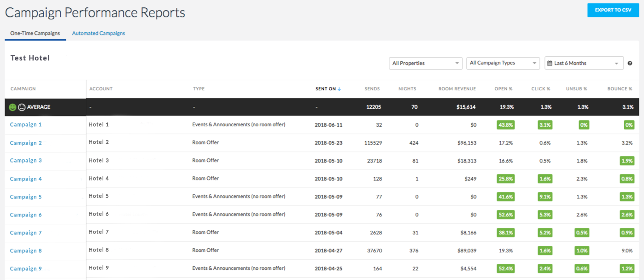
Task: Select the green 43.8% open rate badge
Action: 505,125
